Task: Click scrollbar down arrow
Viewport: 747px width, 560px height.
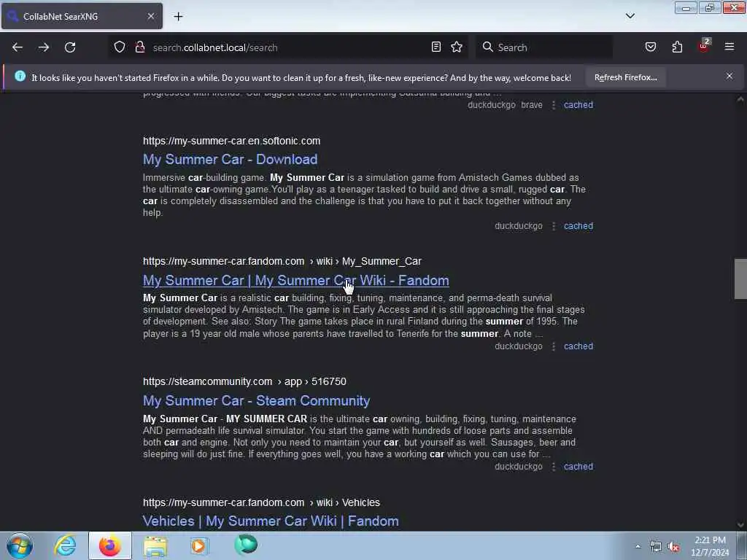Action: click(740, 525)
